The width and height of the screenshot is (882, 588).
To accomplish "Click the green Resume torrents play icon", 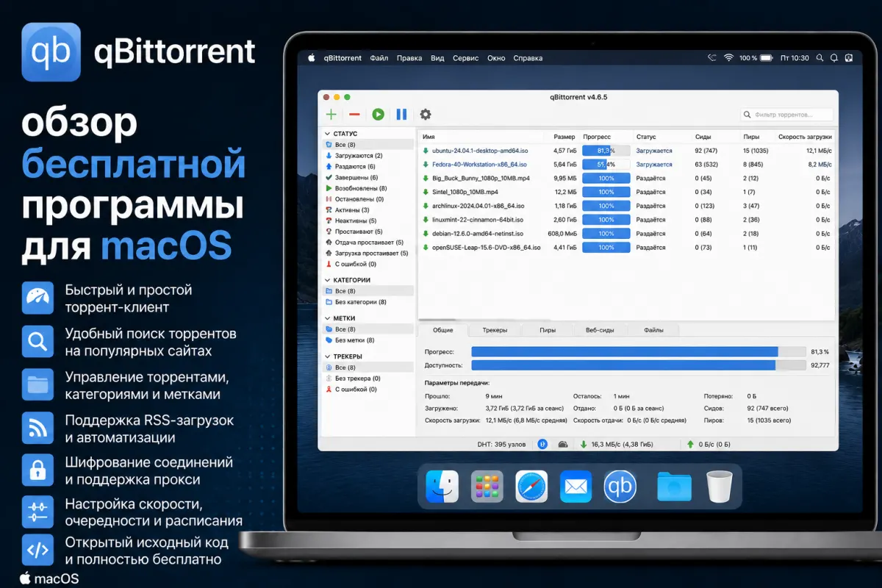I will [x=378, y=115].
